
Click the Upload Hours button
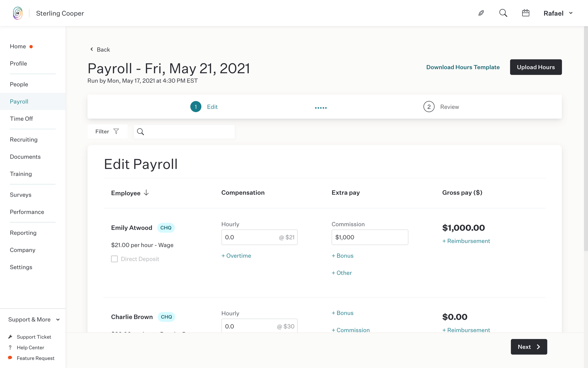point(536,67)
